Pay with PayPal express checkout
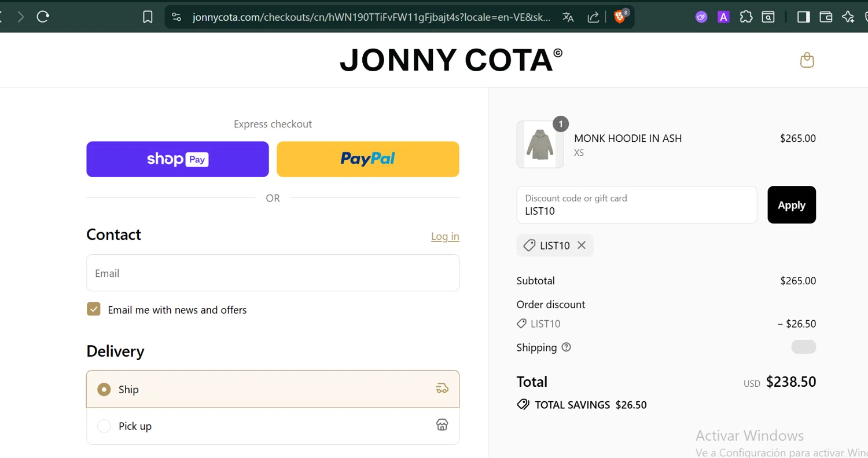868x458 pixels. tap(368, 159)
